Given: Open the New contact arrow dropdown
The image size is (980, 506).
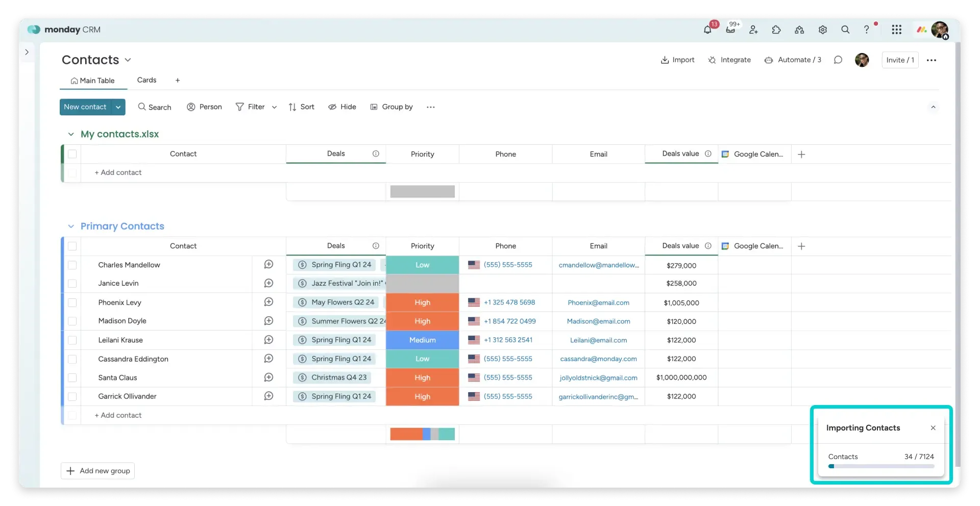Looking at the screenshot, I should [118, 107].
